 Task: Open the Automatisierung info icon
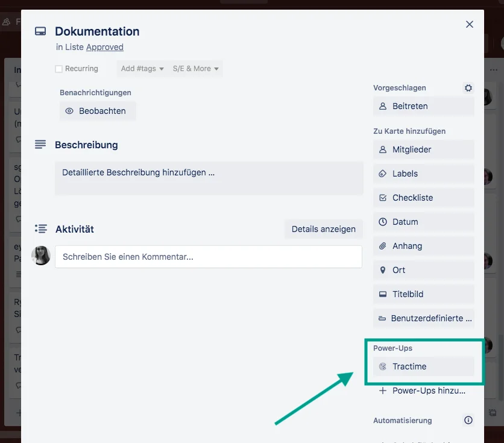(x=468, y=420)
